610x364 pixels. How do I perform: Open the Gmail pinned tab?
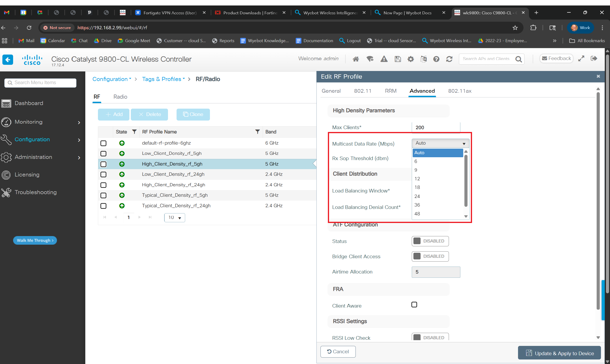pyautogui.click(x=7, y=13)
